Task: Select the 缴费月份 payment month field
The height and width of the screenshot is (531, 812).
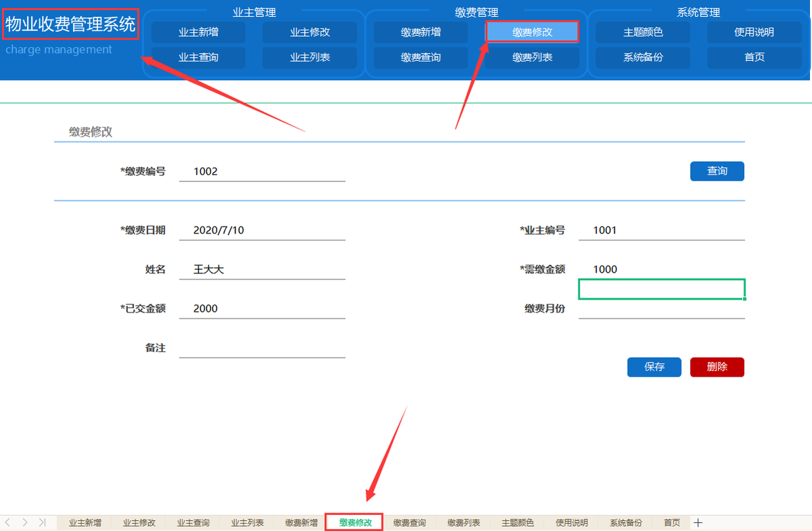Action: 661,309
